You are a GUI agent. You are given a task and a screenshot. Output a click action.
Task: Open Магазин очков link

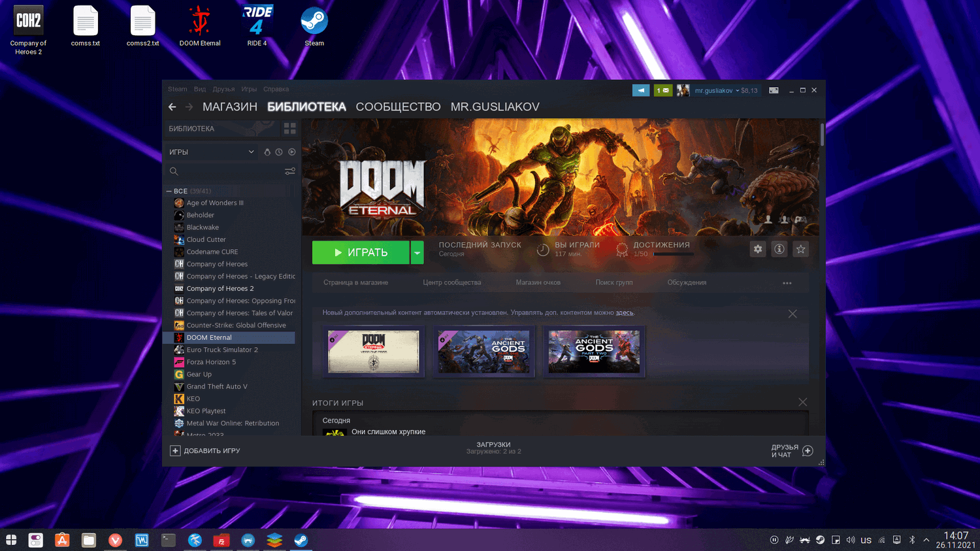click(538, 283)
